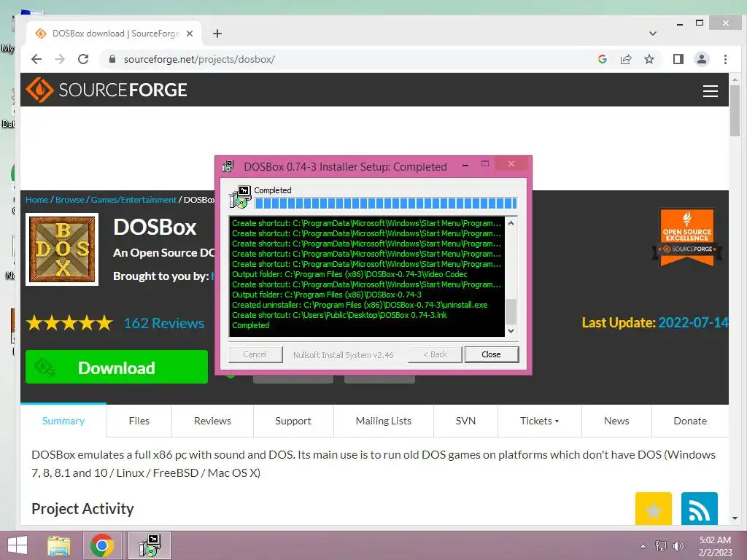Click the installer log scrollbar thumb
The height and width of the screenshot is (560, 747).
[x=511, y=311]
